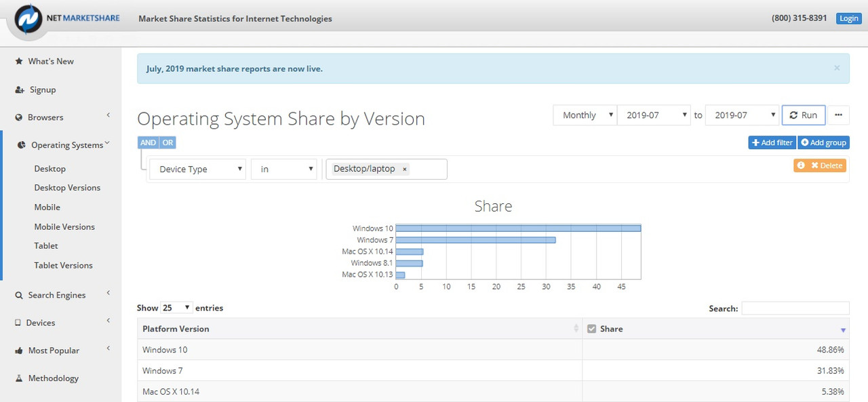The width and height of the screenshot is (868, 402).
Task: Click the Windows 7 chart bar
Action: click(x=475, y=240)
